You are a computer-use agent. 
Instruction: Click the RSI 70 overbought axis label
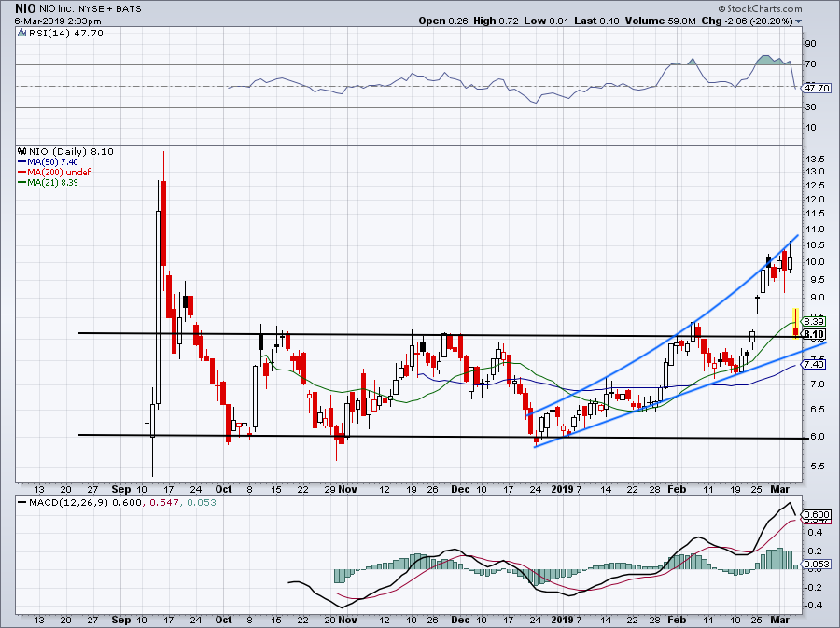click(x=811, y=64)
